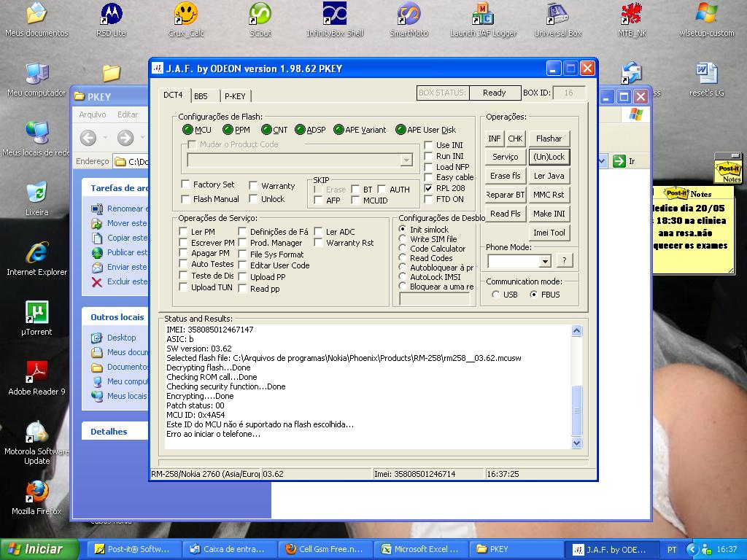Click the CHK operation button
747x560 pixels.
516,139
